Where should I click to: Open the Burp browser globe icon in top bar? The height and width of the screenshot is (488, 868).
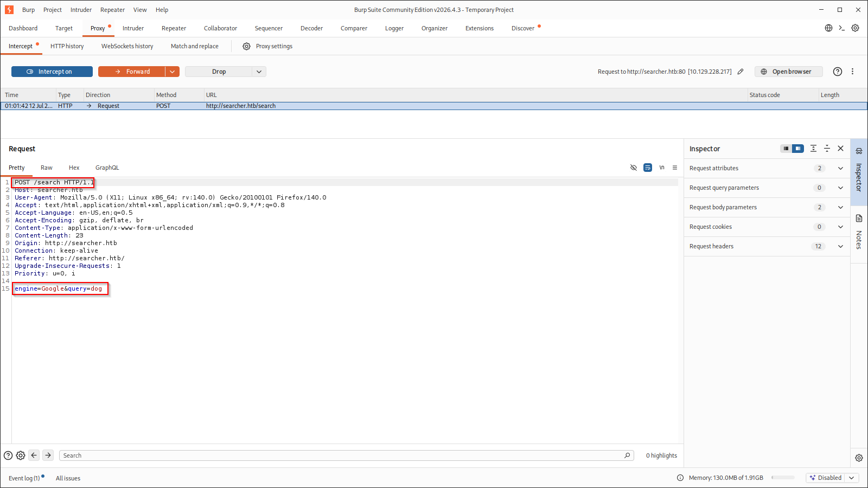point(828,28)
